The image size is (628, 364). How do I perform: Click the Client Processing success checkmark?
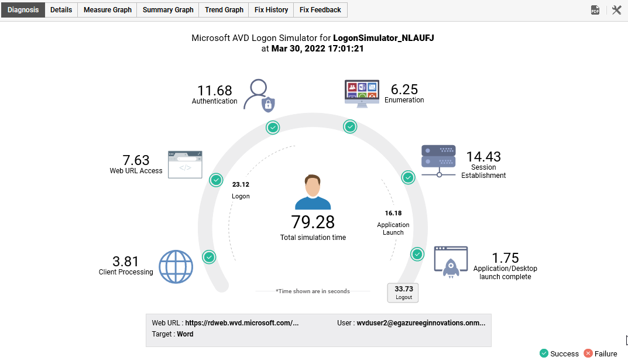209,257
